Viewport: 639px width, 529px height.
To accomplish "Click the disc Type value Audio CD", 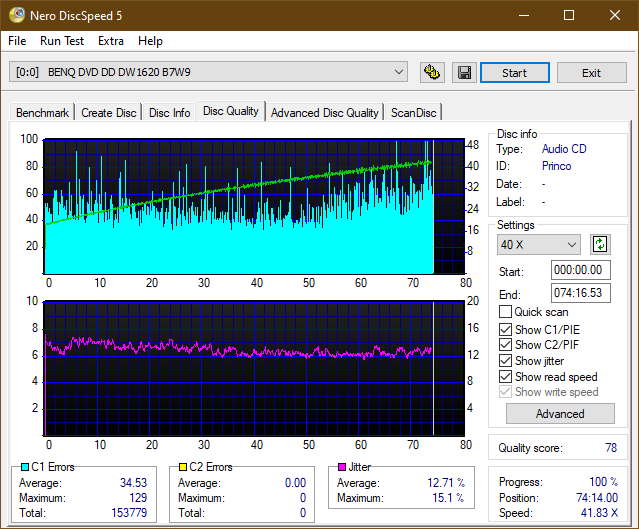I will [x=564, y=149].
